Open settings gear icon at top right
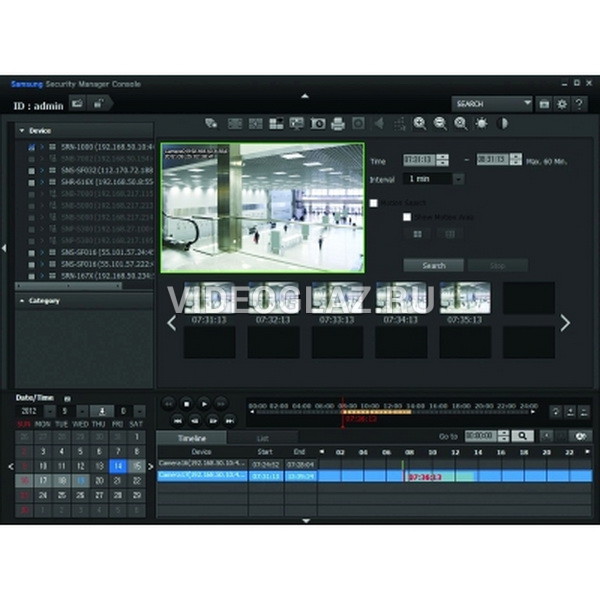This screenshot has height=600, width=600. (x=562, y=104)
